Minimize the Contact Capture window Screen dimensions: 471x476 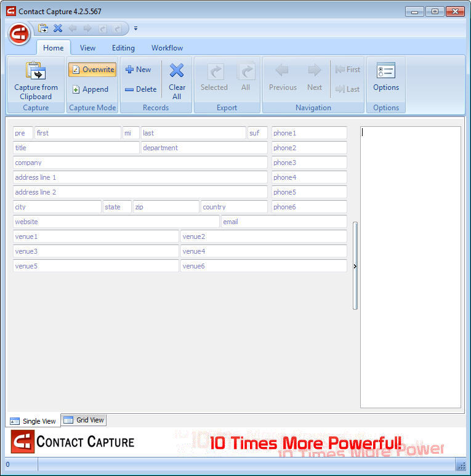point(414,12)
